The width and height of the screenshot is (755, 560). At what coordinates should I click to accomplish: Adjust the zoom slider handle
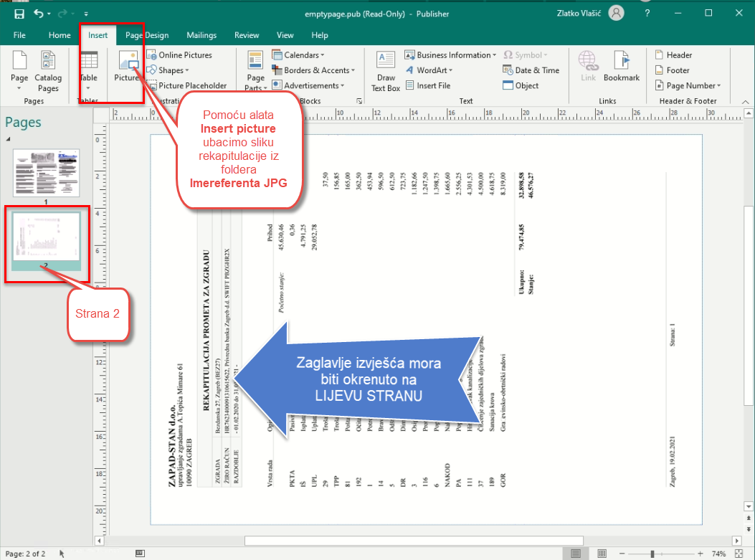pos(652,554)
